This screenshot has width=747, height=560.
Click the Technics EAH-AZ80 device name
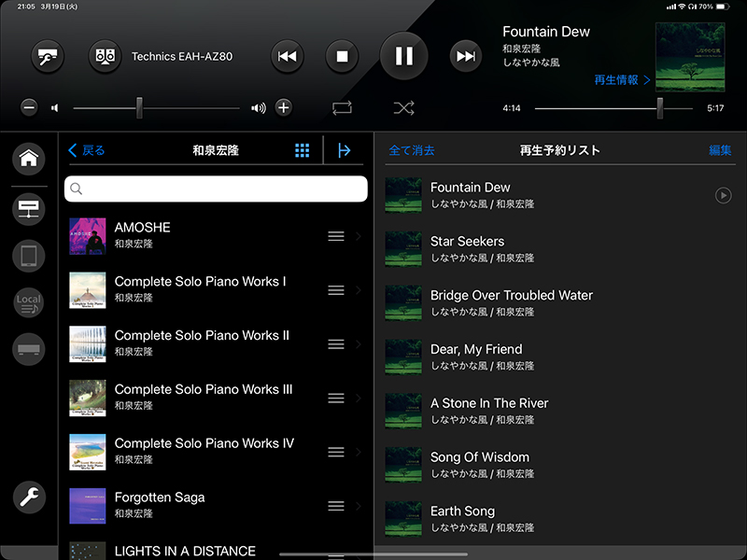[x=182, y=56]
